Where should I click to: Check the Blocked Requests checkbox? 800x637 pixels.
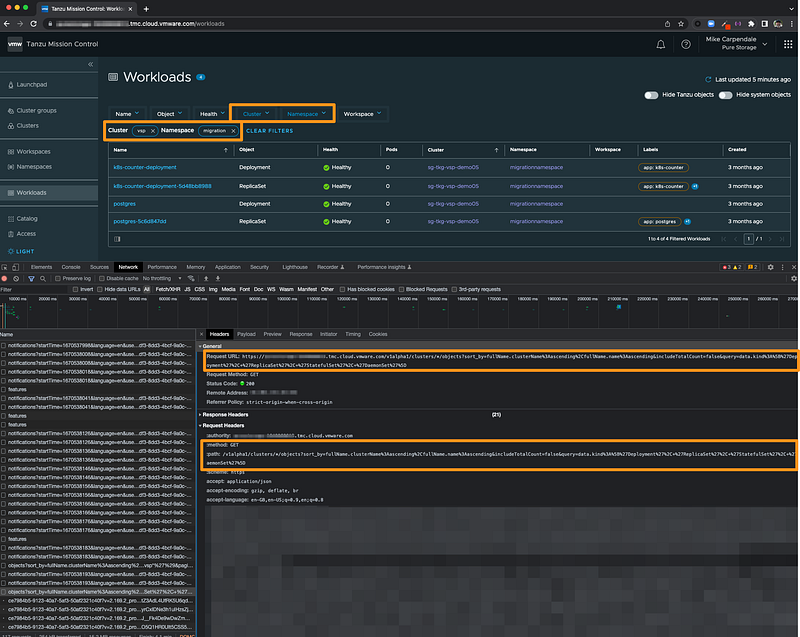[402, 289]
